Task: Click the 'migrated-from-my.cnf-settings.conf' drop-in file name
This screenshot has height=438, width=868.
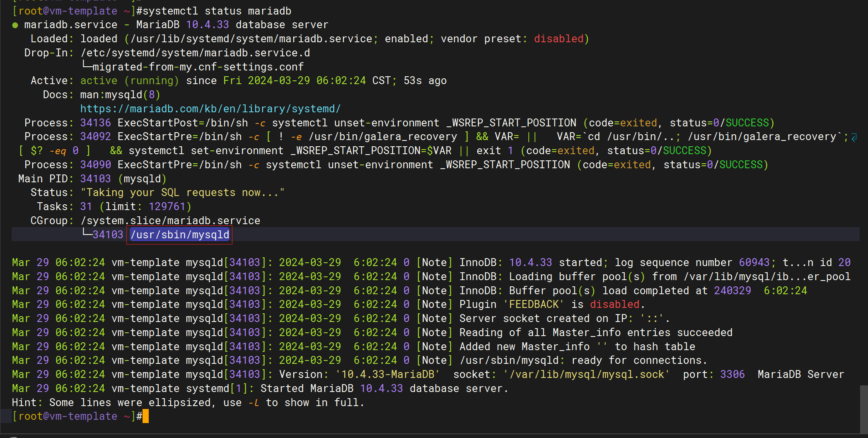Action: pyautogui.click(x=198, y=67)
